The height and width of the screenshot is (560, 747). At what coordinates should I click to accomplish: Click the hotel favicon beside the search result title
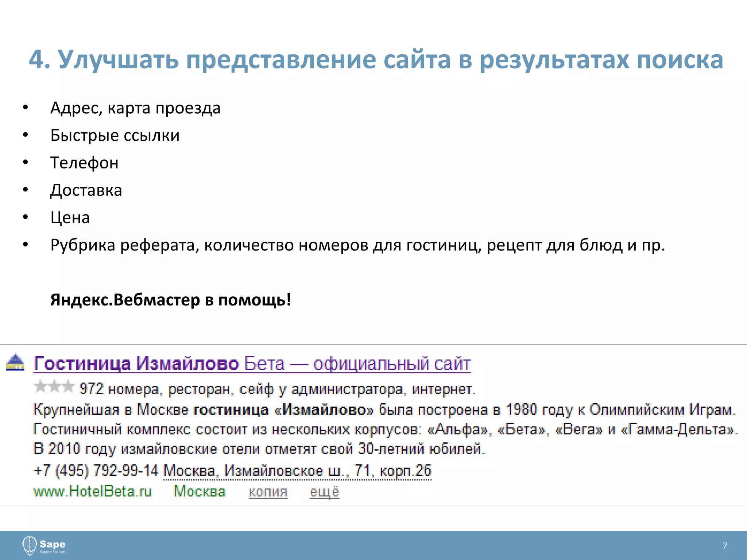(15, 362)
